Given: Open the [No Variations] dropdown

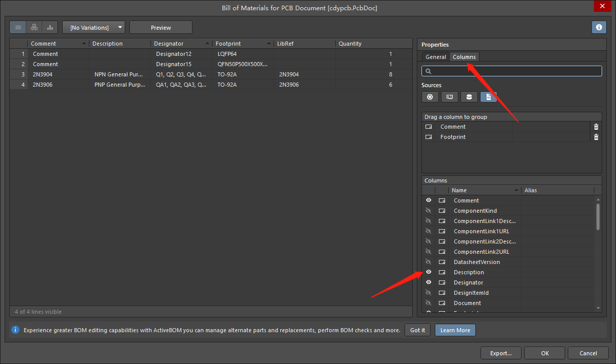Looking at the screenshot, I should tap(93, 27).
